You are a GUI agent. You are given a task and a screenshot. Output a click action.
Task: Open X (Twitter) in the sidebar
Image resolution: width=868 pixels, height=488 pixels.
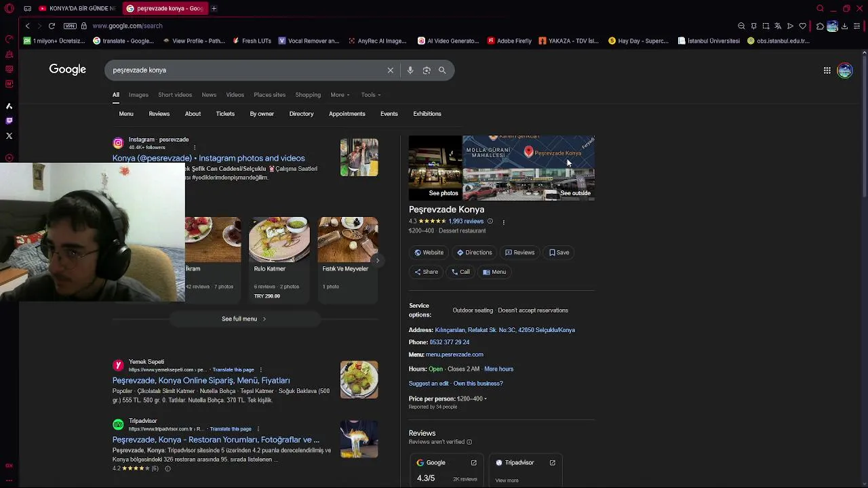pos(9,136)
